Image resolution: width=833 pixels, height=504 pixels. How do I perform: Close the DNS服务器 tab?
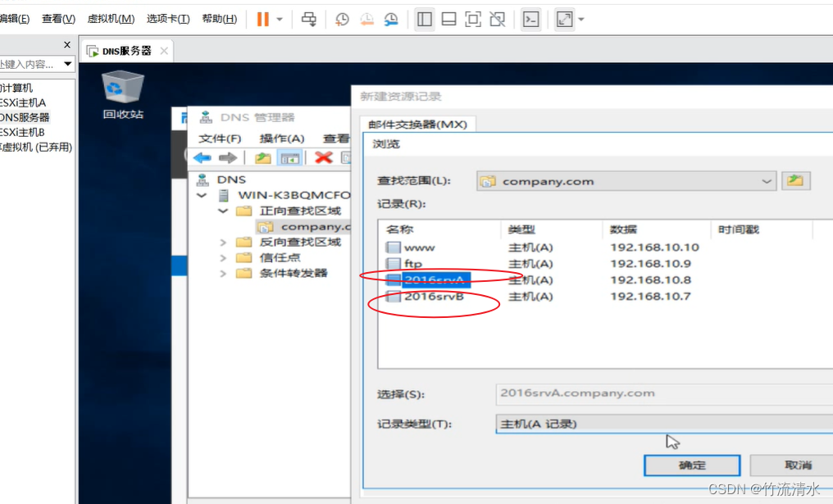click(164, 51)
